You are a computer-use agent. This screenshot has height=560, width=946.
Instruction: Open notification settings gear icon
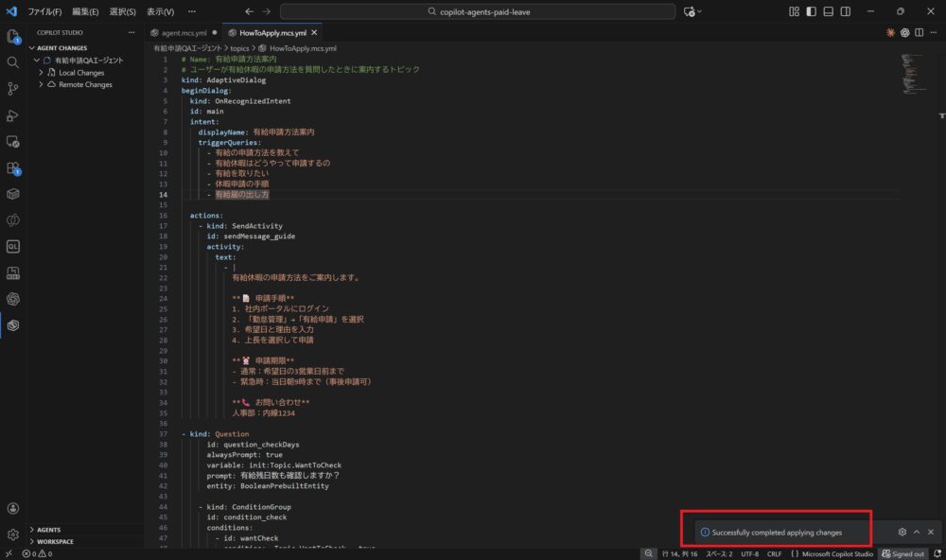coord(902,533)
